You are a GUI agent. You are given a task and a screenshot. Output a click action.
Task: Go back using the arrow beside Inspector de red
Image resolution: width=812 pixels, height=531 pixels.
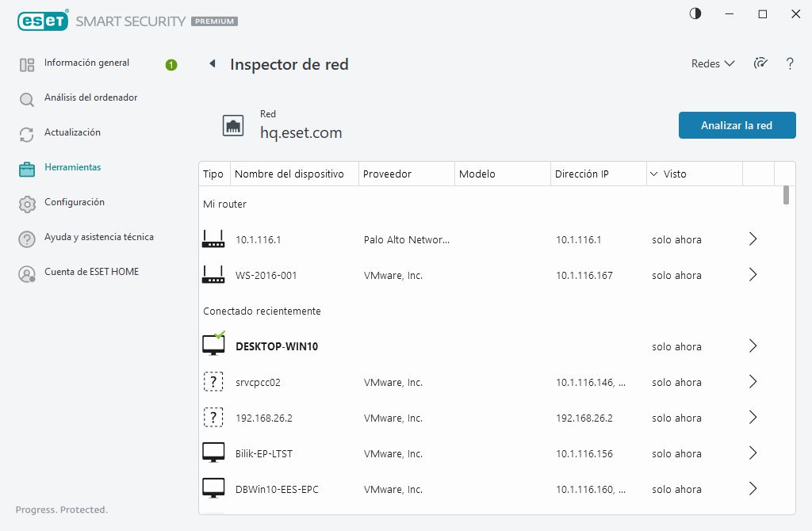point(213,63)
